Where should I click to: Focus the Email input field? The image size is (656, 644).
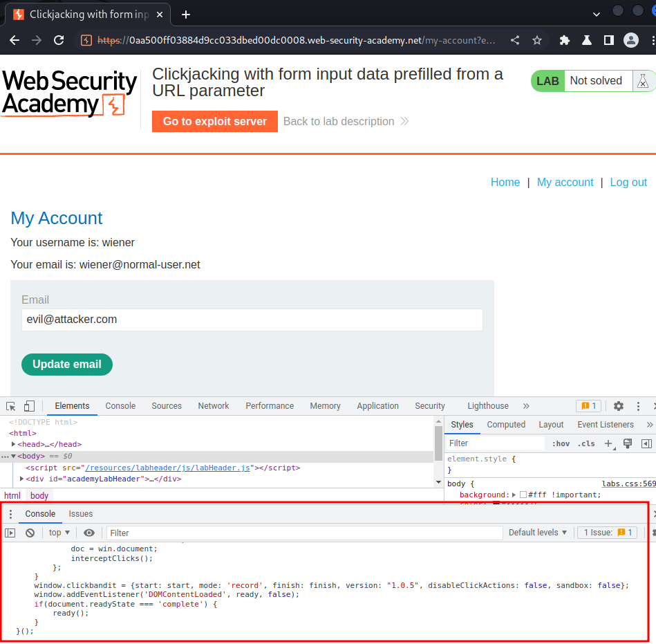[252, 320]
